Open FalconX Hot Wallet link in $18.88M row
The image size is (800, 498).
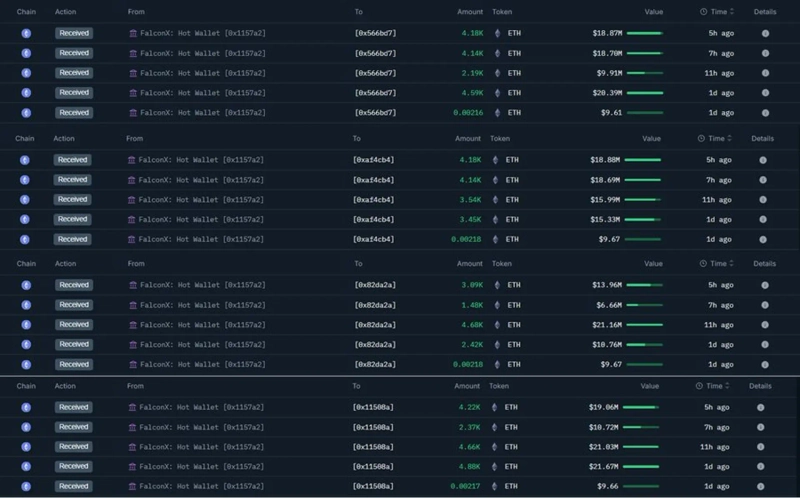[x=201, y=160]
